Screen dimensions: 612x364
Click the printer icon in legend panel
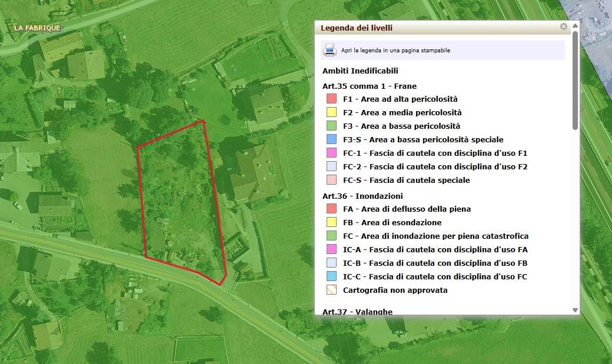(330, 50)
